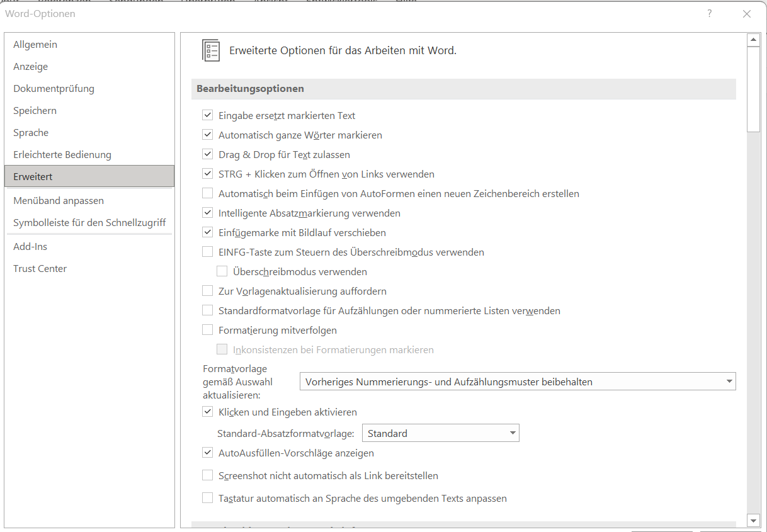
Task: Open the Trust Center category
Action: (x=89, y=269)
